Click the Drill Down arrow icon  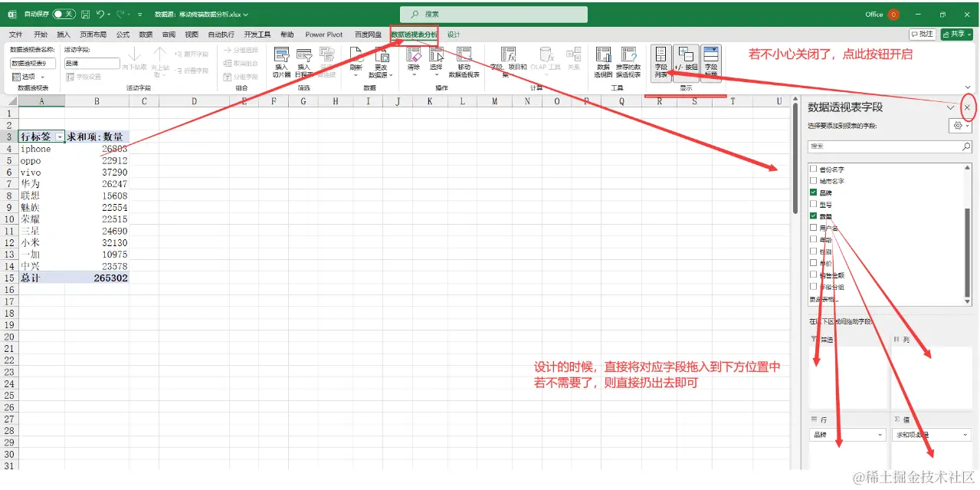click(x=134, y=54)
